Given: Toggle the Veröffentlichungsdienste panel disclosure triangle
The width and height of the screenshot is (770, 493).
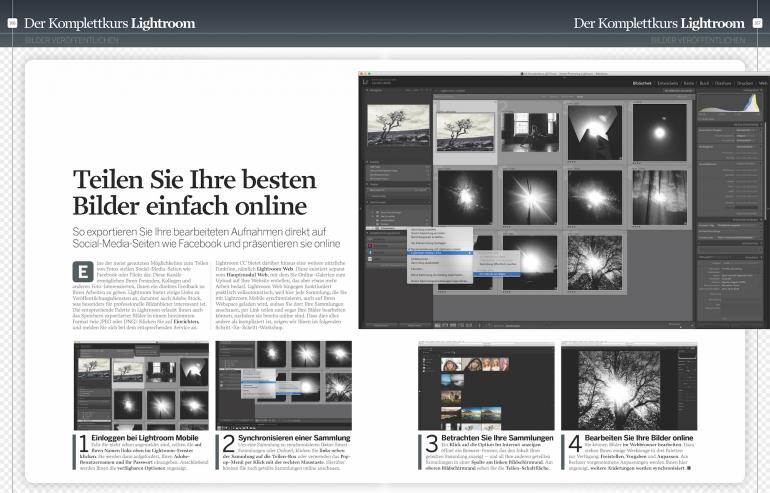Looking at the screenshot, I should pos(367,233).
